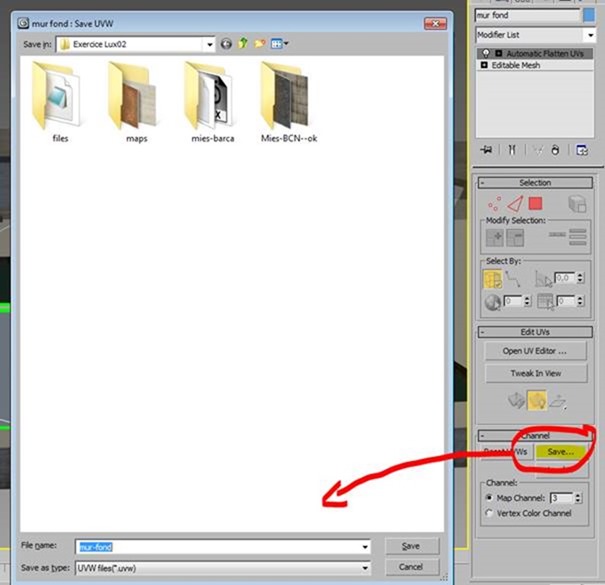The width and height of the screenshot is (605, 585).
Task: Click Configure Modifier Sets icon
Action: coord(582,150)
